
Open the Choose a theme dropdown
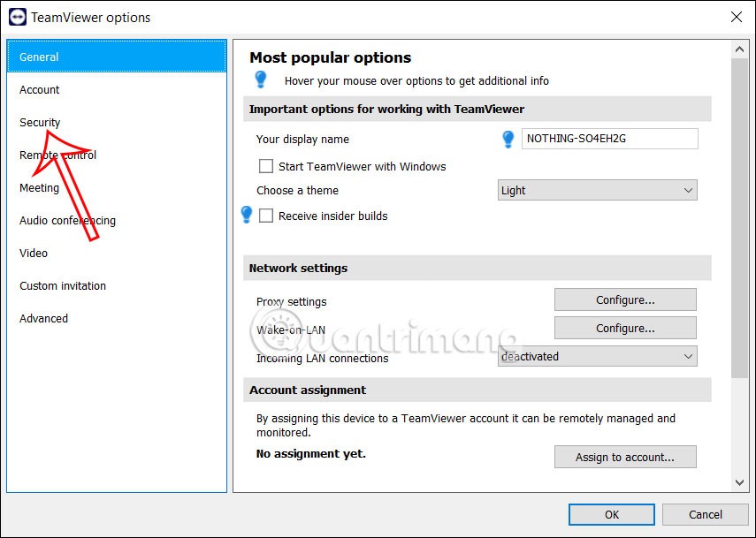pos(598,190)
